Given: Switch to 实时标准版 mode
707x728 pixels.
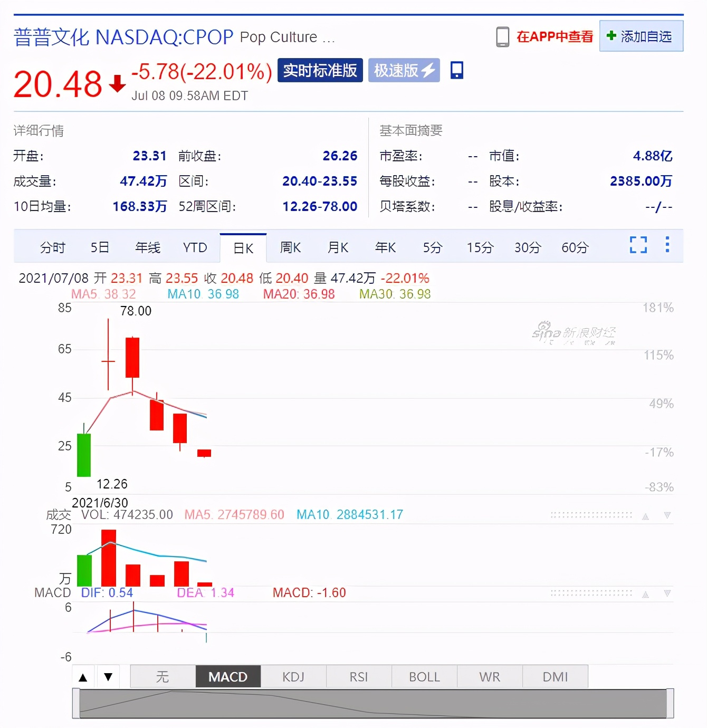Looking at the screenshot, I should pos(320,70).
